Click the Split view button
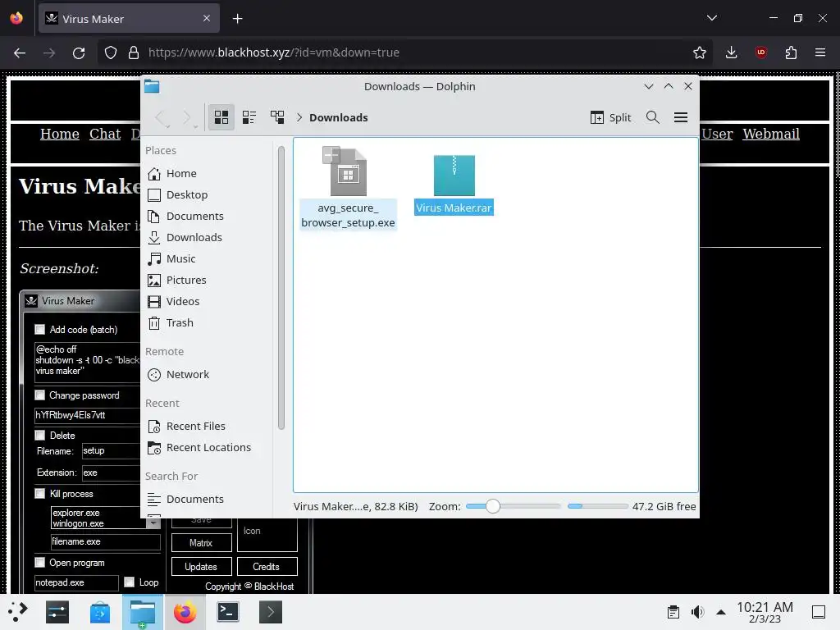Image resolution: width=840 pixels, height=630 pixels. [x=610, y=117]
